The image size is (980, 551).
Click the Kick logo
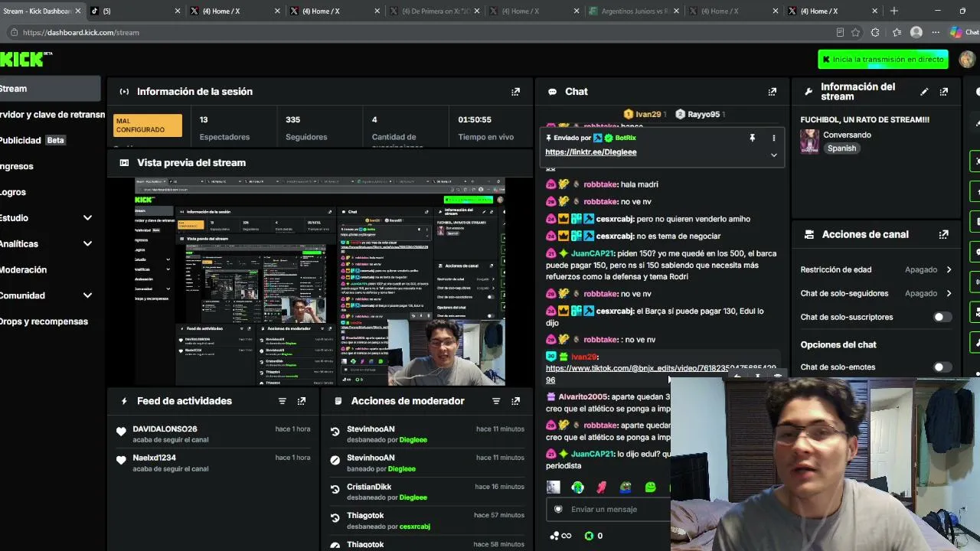coord(23,59)
